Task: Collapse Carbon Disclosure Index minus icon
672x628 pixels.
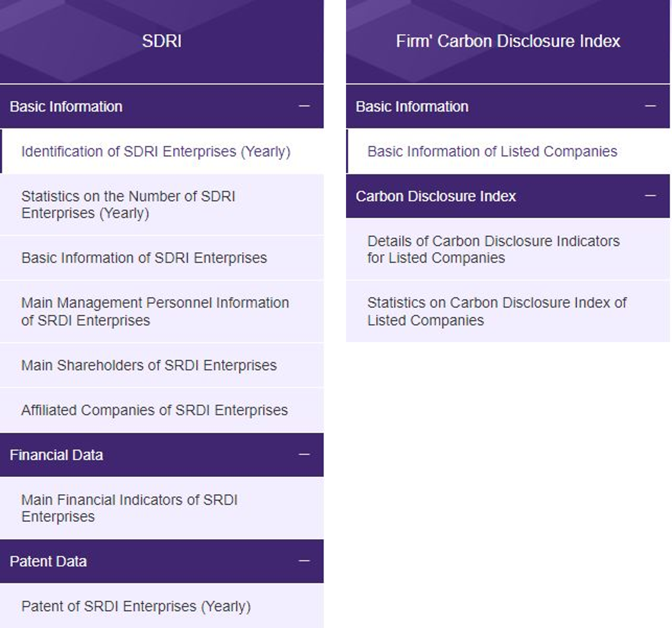Action: click(650, 196)
